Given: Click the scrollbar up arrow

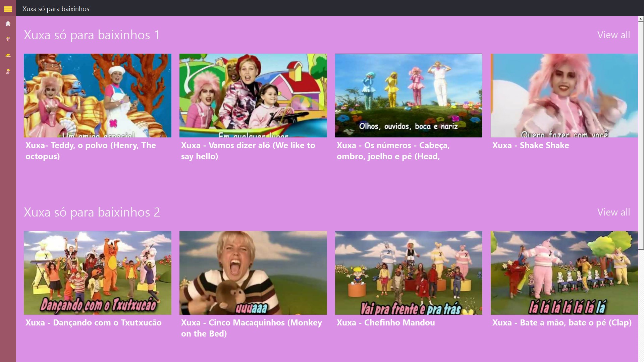Looking at the screenshot, I should pos(641,19).
